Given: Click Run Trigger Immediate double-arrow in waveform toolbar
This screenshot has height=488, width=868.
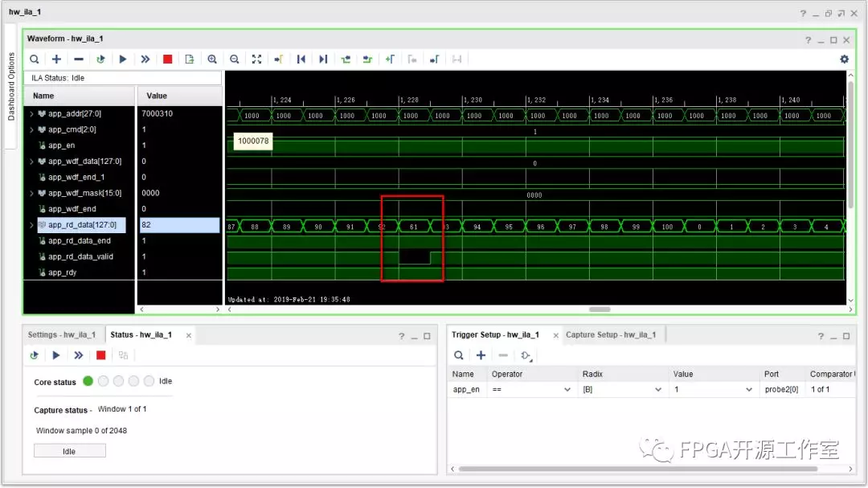Looking at the screenshot, I should [x=145, y=59].
